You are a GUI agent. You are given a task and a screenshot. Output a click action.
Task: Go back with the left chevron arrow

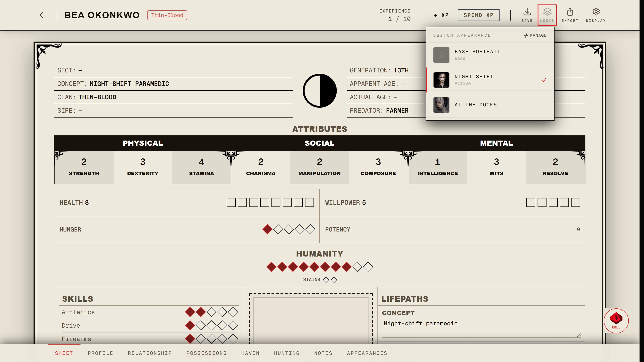click(42, 15)
